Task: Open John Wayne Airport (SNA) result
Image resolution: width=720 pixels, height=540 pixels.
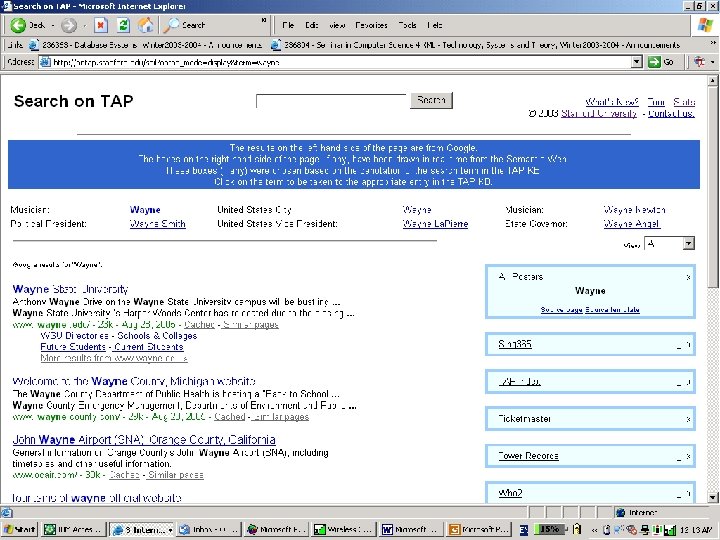Action: pos(144,440)
